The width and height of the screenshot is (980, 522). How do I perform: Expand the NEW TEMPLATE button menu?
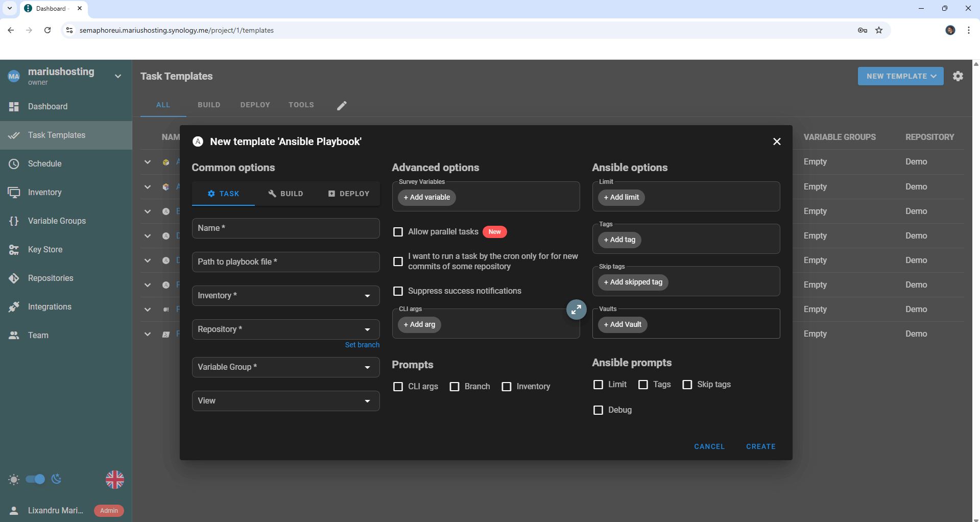[900, 76]
